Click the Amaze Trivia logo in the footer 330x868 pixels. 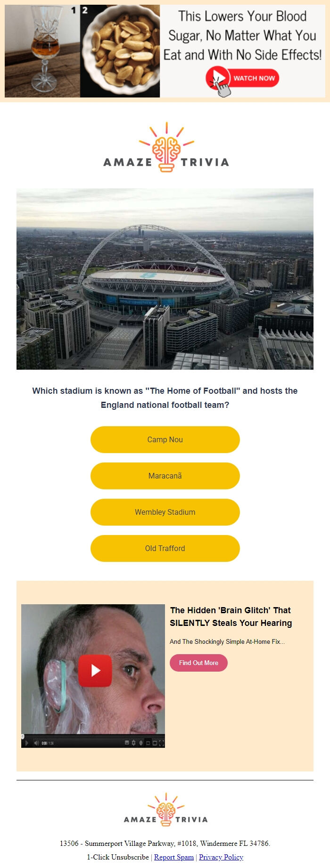point(165,809)
